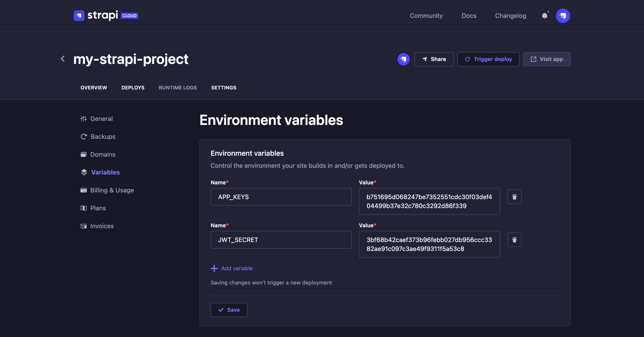Viewport: 644px width, 337px height.
Task: Open General settings in sidebar
Action: (x=101, y=119)
